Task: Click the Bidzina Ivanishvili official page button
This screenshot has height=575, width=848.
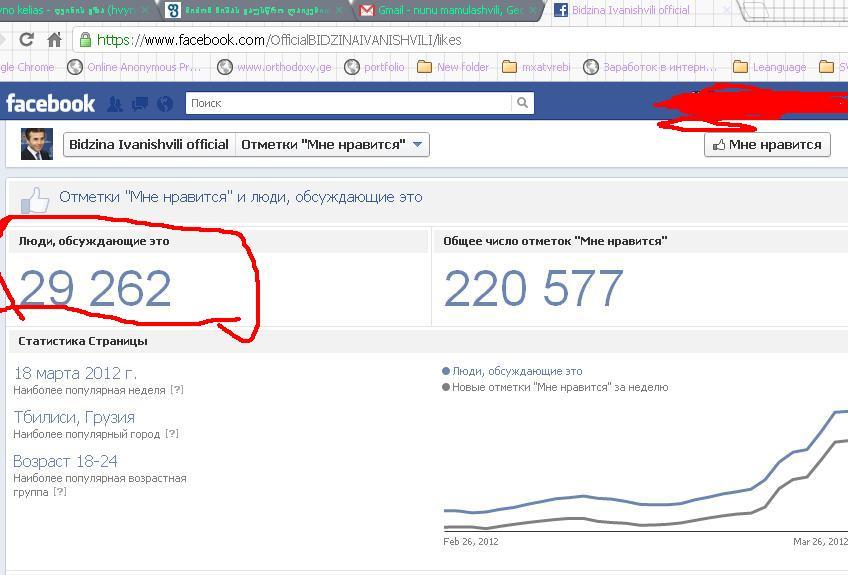Action: tap(149, 145)
